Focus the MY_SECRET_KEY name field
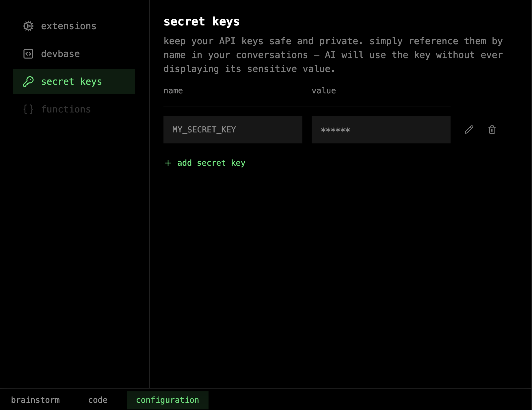 (x=233, y=130)
